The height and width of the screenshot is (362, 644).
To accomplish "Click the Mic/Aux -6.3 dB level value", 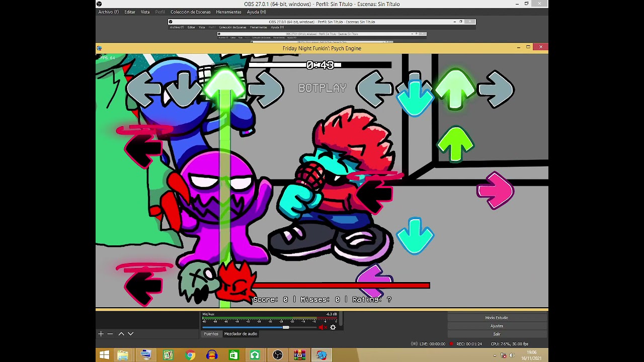I will (332, 314).
